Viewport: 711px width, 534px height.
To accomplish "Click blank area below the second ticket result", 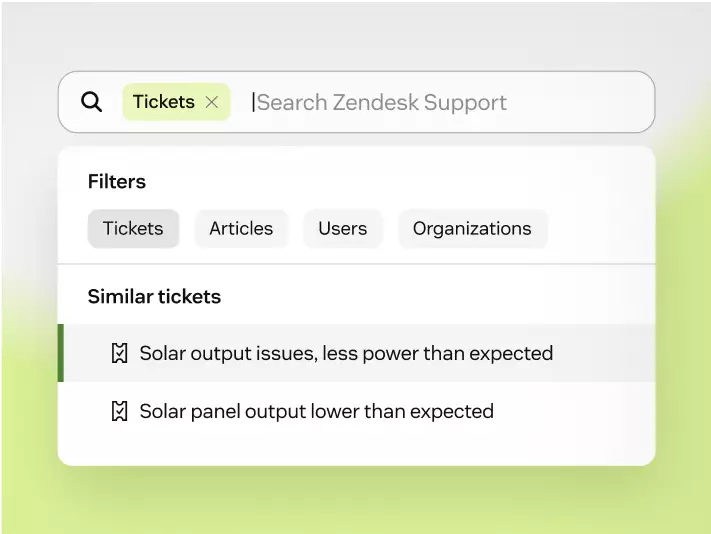I will 356,447.
